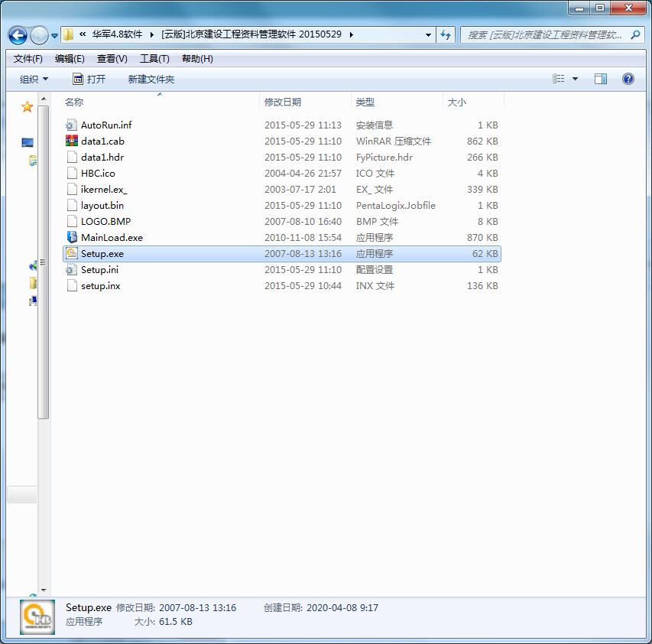
Task: Select the AutoRun.inf file icon
Action: point(72,125)
